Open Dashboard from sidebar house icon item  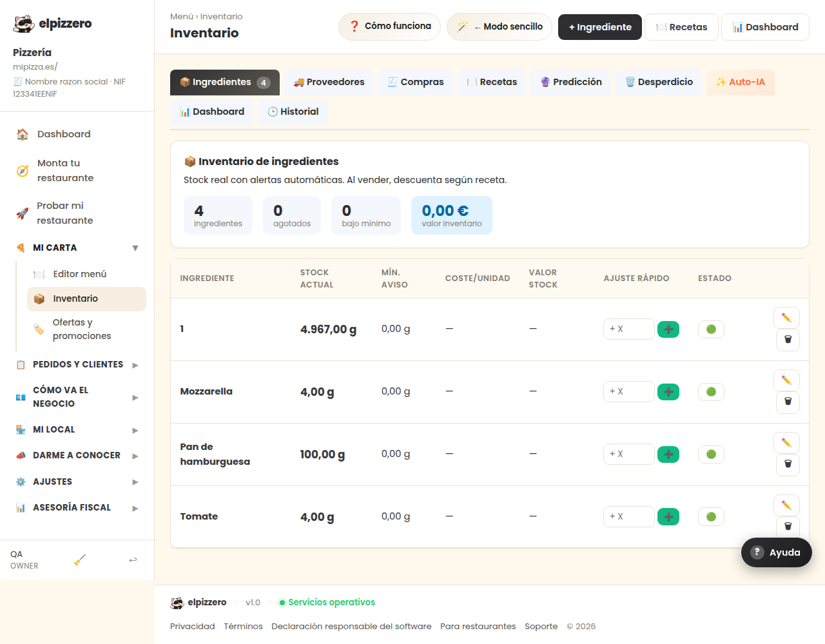tap(77, 134)
